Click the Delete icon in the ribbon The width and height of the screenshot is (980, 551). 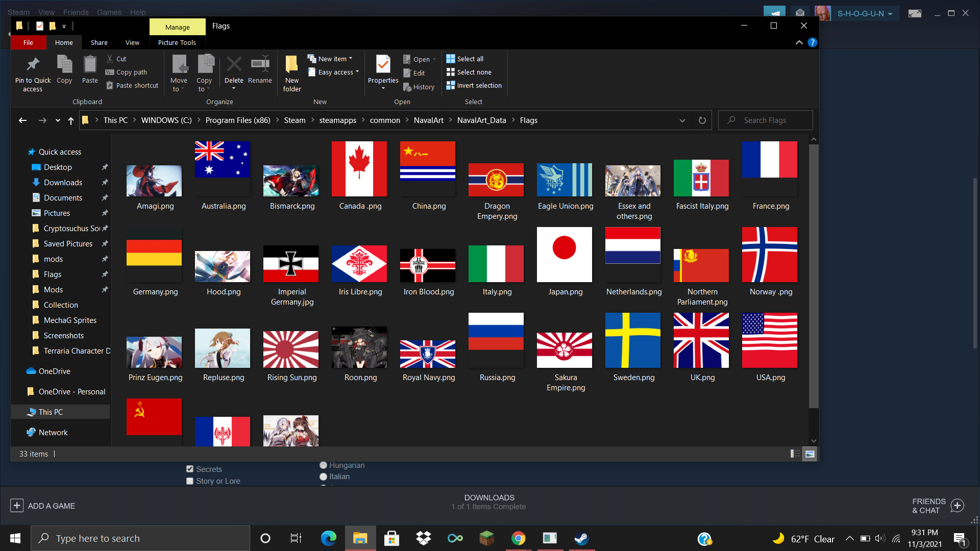234,65
